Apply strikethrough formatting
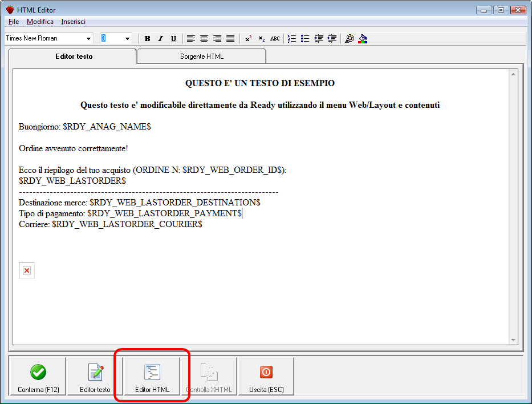The image size is (532, 404). pyautogui.click(x=274, y=38)
